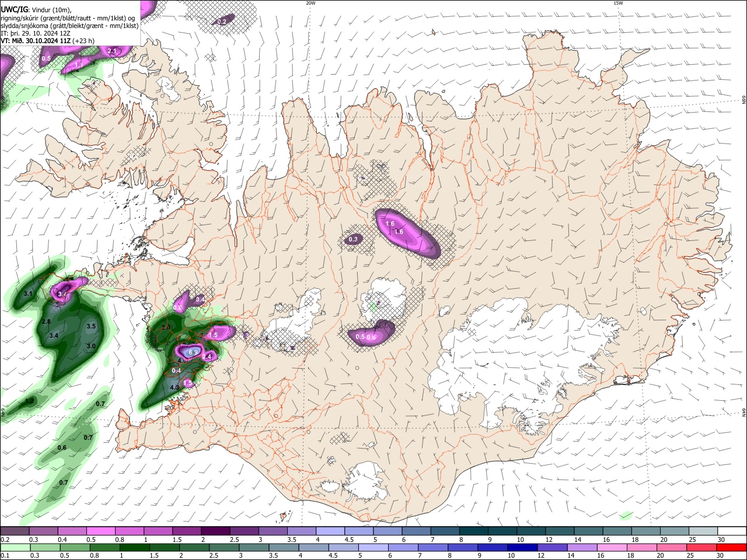Viewport: 747px width, 560px height.
Task: Click the 20W longitude label at the top
Action: pos(310,3)
